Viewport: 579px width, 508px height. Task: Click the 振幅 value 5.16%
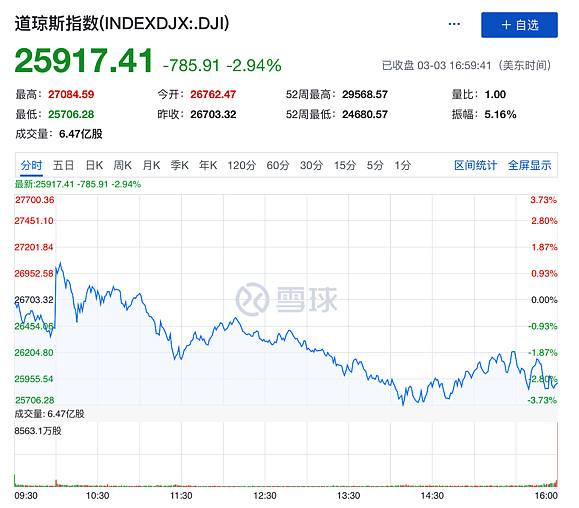click(500, 114)
